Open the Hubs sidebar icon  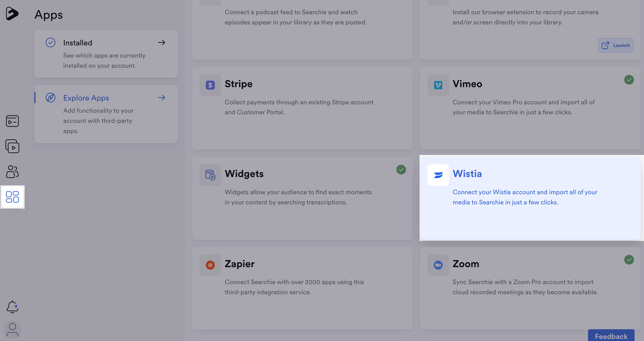point(12,121)
